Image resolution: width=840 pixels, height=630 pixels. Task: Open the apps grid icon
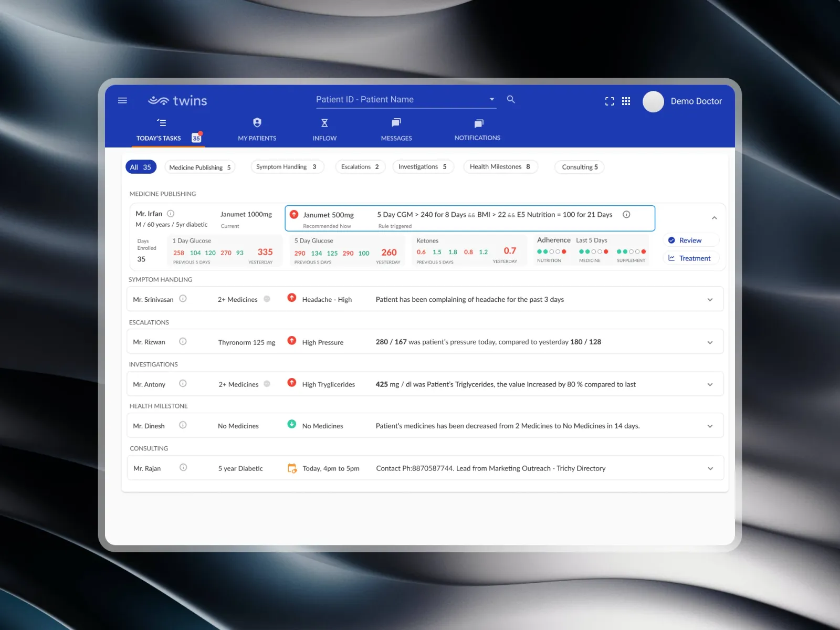tap(626, 101)
